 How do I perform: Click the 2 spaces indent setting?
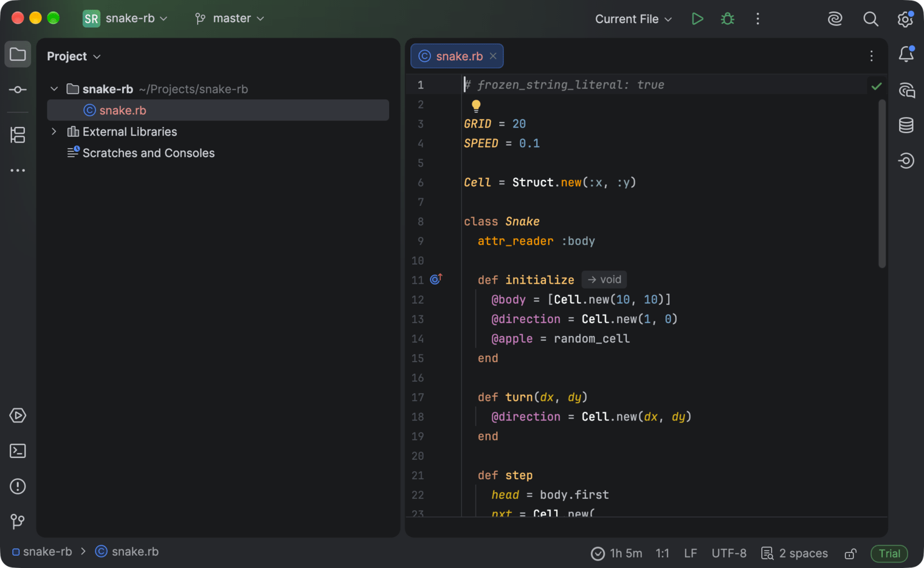click(795, 553)
